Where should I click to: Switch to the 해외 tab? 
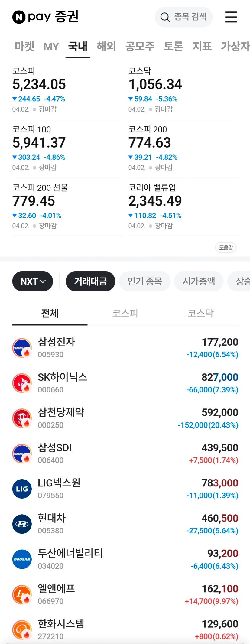point(106,47)
